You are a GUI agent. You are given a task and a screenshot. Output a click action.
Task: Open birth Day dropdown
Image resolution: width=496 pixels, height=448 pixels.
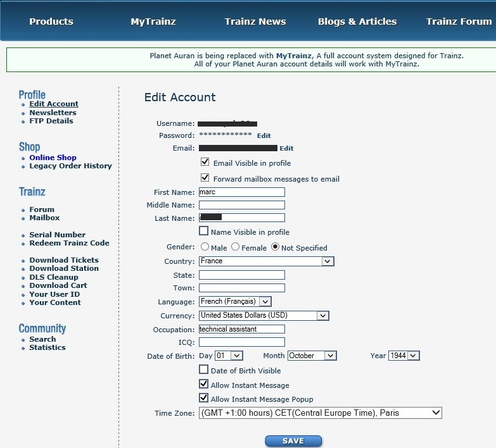click(x=229, y=356)
